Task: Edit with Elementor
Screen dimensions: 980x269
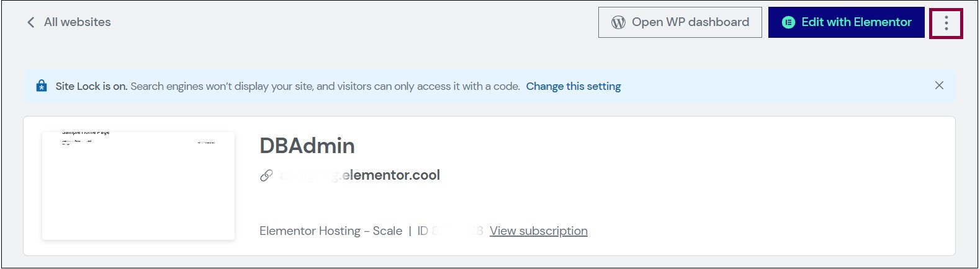Action: click(846, 22)
